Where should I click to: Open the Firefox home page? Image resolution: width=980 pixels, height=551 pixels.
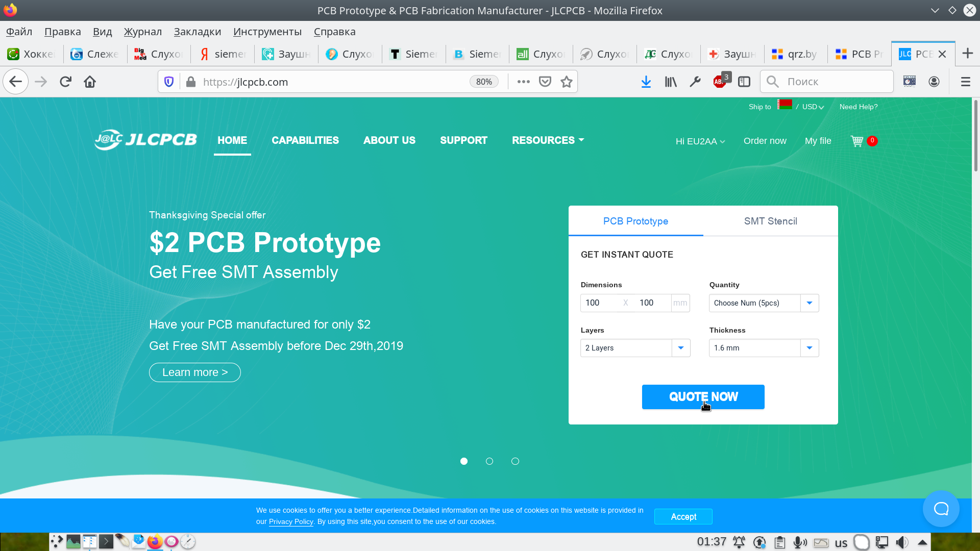coord(90,82)
